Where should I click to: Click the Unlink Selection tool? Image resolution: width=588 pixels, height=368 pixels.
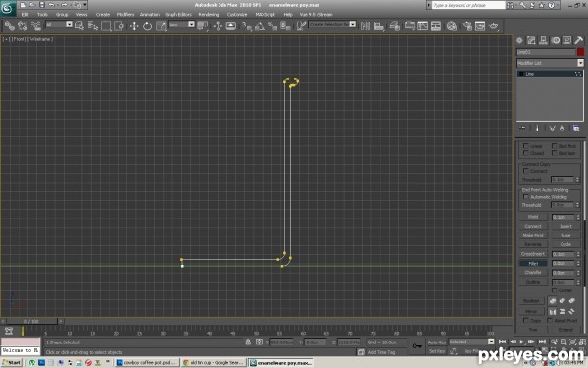(x=23, y=26)
